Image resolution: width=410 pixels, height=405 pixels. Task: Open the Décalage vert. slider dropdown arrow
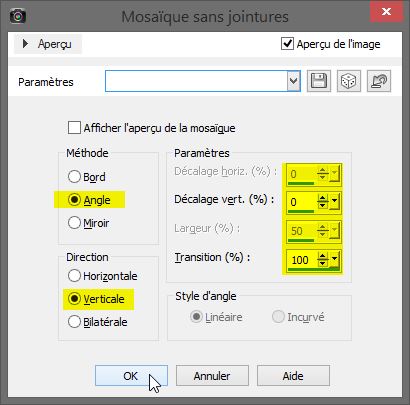tap(334, 202)
